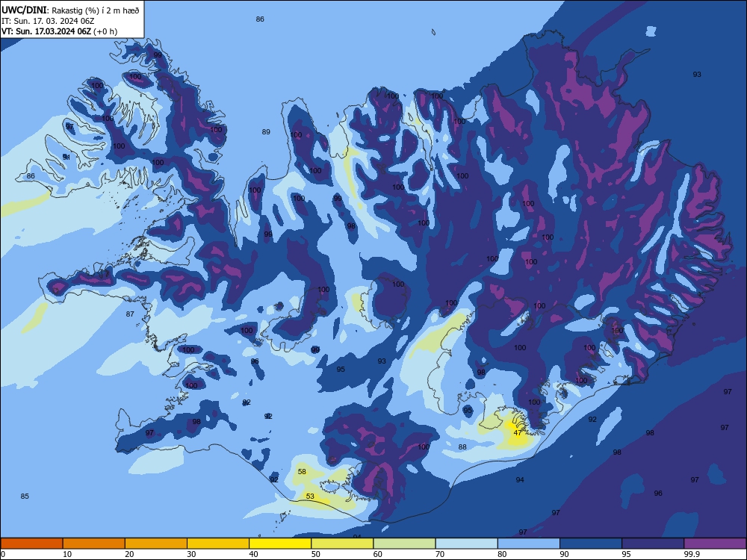Click the legend tick label 50
Screen dimensions: 747x560
coord(316,554)
